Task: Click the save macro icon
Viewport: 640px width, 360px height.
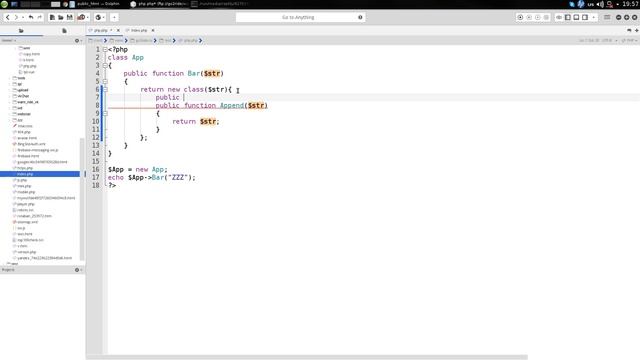Action: (x=546, y=17)
